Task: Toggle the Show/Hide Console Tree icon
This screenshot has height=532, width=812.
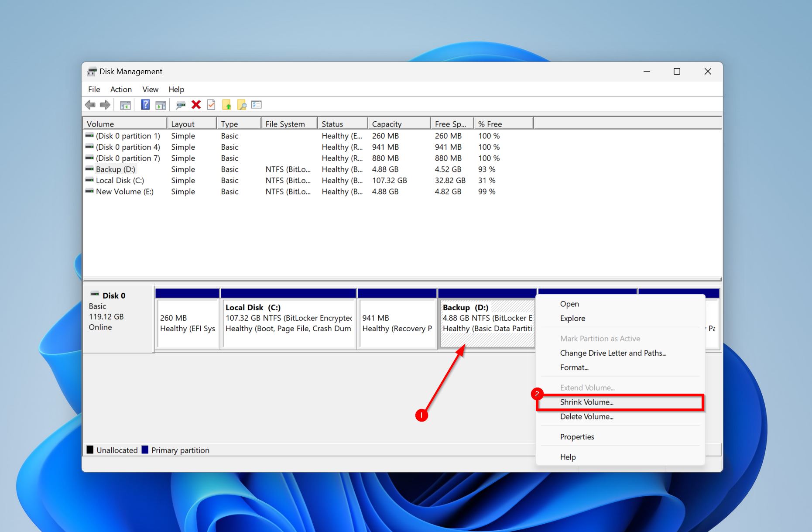Action: (125, 105)
